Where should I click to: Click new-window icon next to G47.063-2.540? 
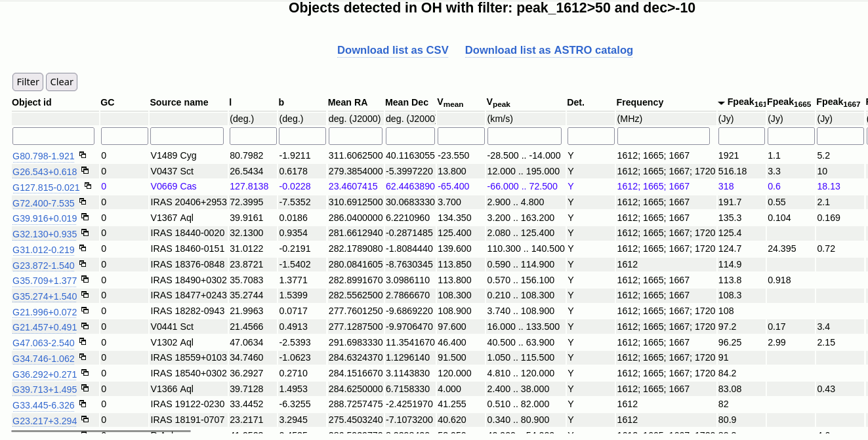point(83,342)
